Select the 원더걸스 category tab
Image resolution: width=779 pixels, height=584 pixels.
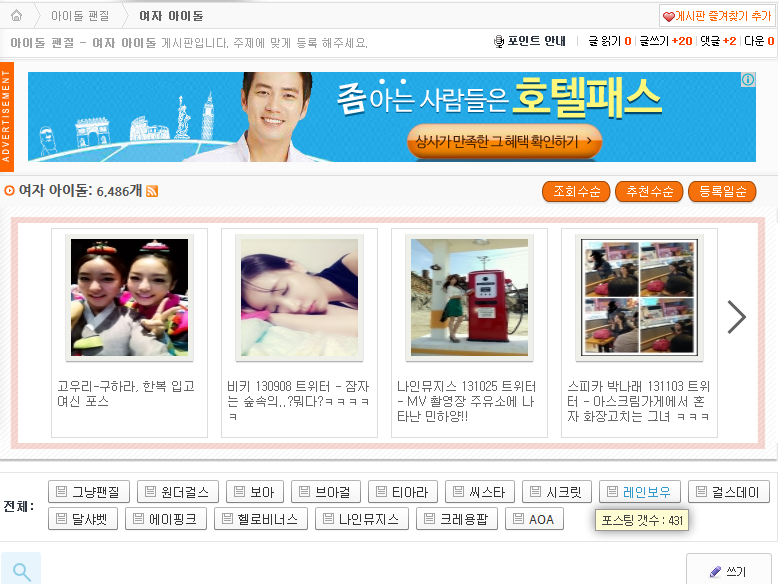[x=178, y=492]
